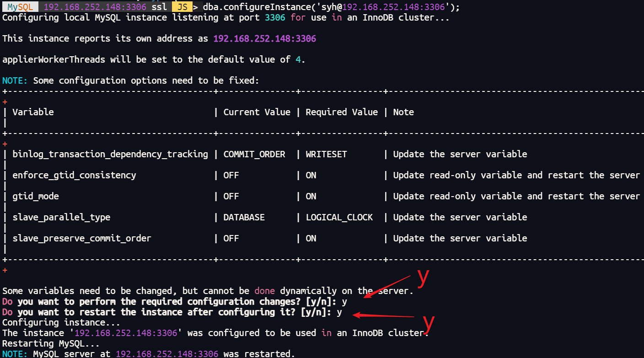Viewport: 644px width, 358px height.
Task: Click the prompt address '192.168.252.148:3306' before ssl
Action: pyautogui.click(x=95, y=7)
